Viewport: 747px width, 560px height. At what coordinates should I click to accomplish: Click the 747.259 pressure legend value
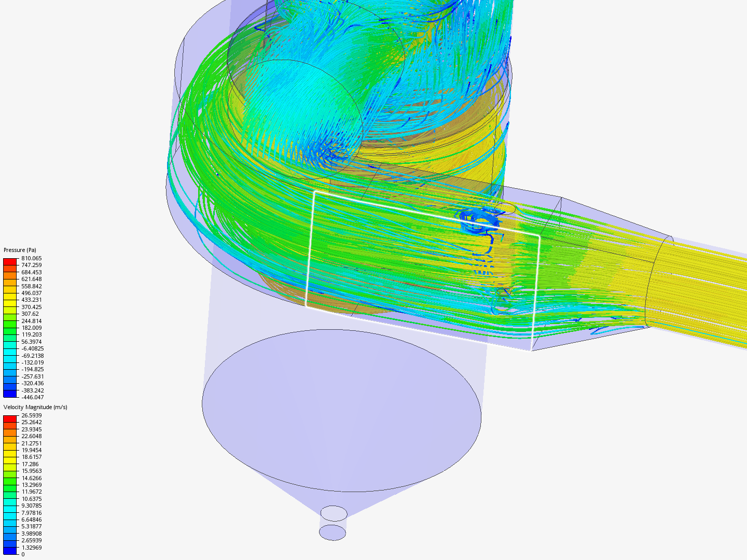tap(32, 265)
